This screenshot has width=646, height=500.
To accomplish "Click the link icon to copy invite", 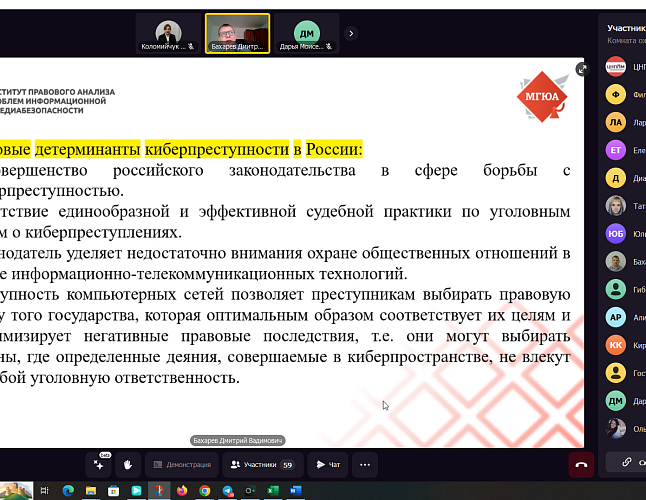I will [x=626, y=463].
